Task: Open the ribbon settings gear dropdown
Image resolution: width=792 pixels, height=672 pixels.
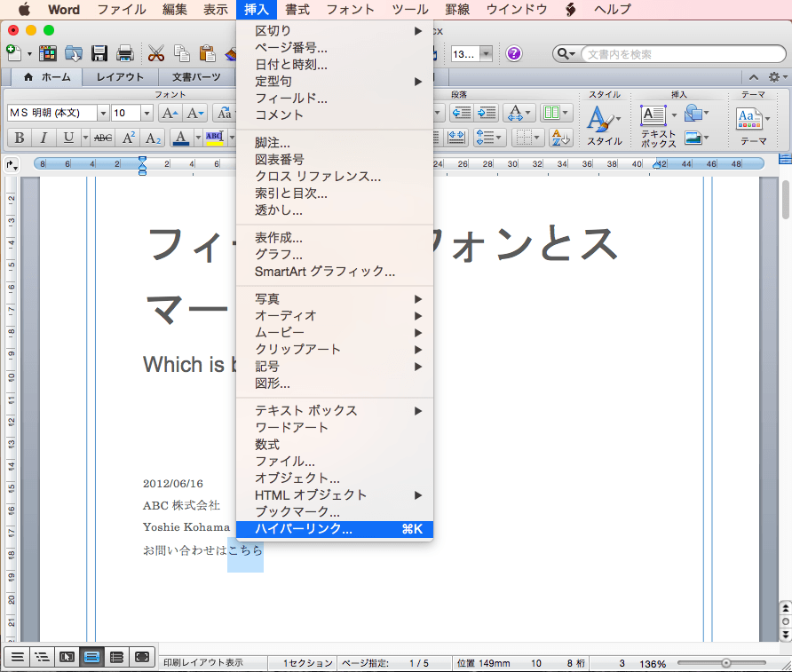Action: (777, 76)
